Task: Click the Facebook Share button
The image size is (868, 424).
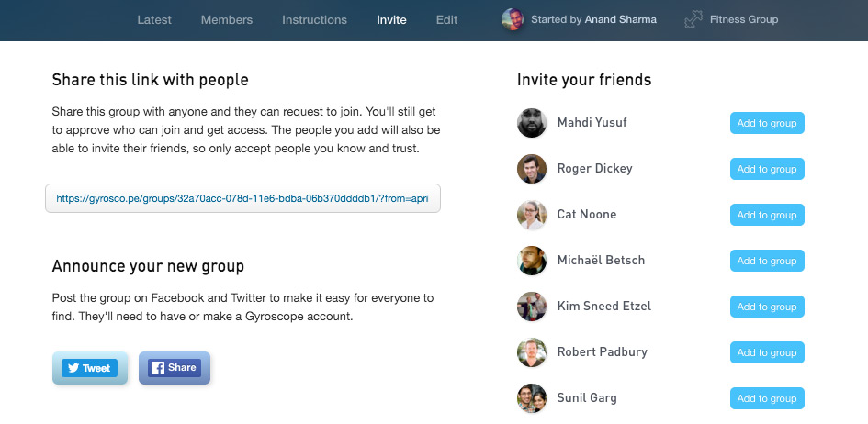Action: [175, 368]
